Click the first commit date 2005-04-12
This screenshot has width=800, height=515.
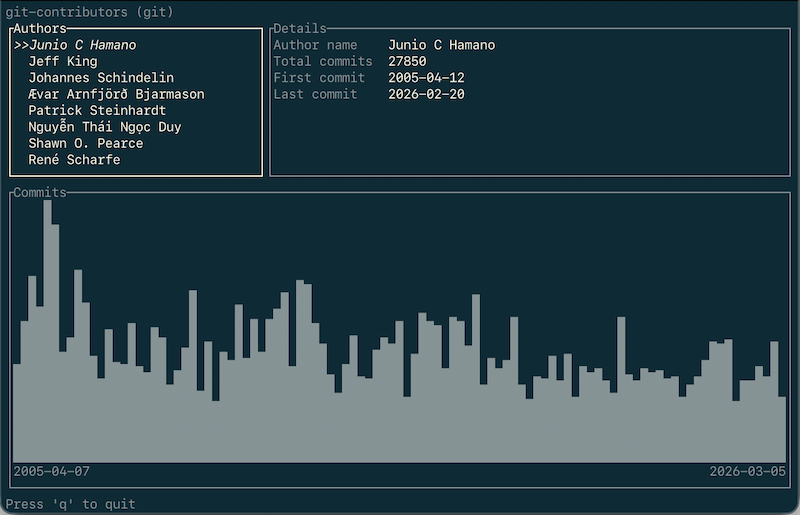click(426, 78)
